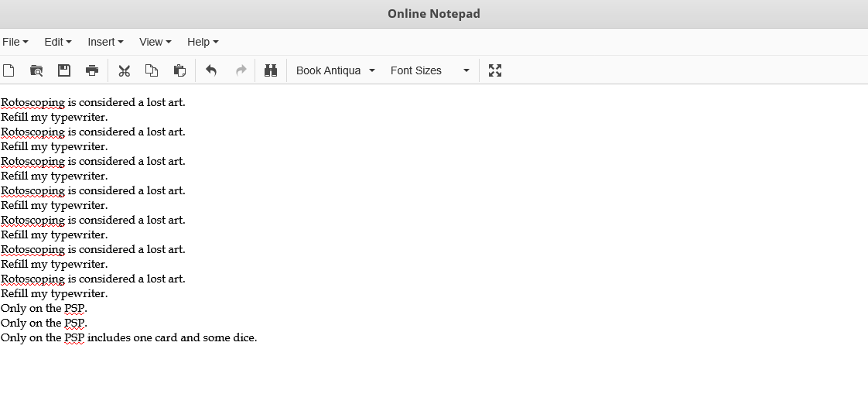Click the last 'Rotoscoping is considered a lost art.' line
This screenshot has height=397, width=868.
point(93,279)
